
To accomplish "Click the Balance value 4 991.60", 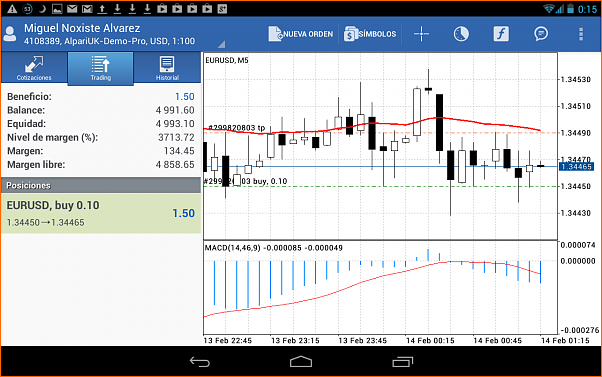I will (x=175, y=111).
